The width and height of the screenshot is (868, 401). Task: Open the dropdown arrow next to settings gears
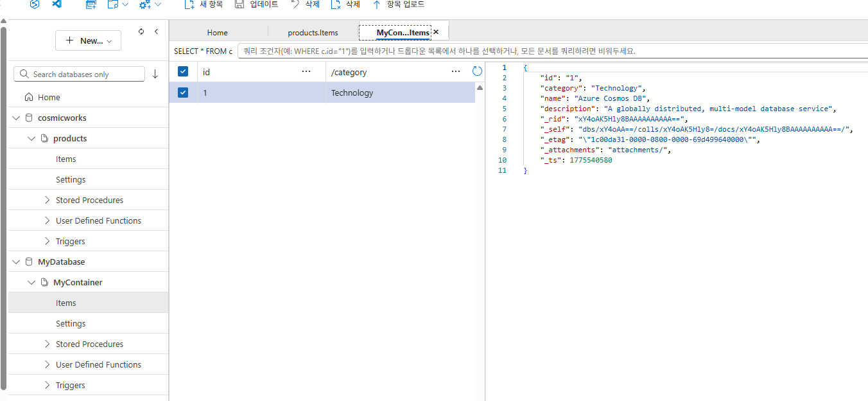pos(158,4)
